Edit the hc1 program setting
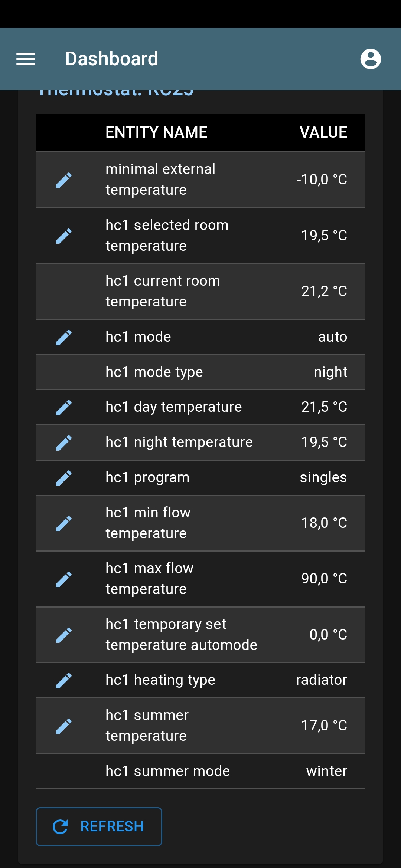This screenshot has width=401, height=868. [x=64, y=477]
